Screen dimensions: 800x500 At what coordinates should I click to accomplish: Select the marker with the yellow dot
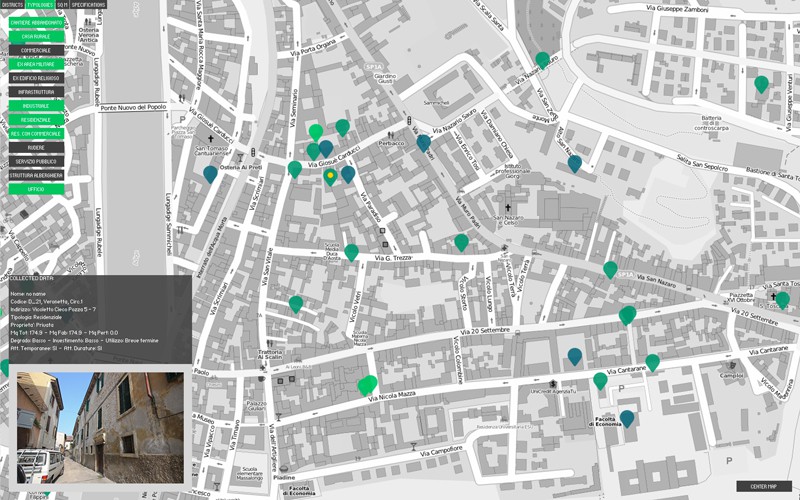point(330,177)
